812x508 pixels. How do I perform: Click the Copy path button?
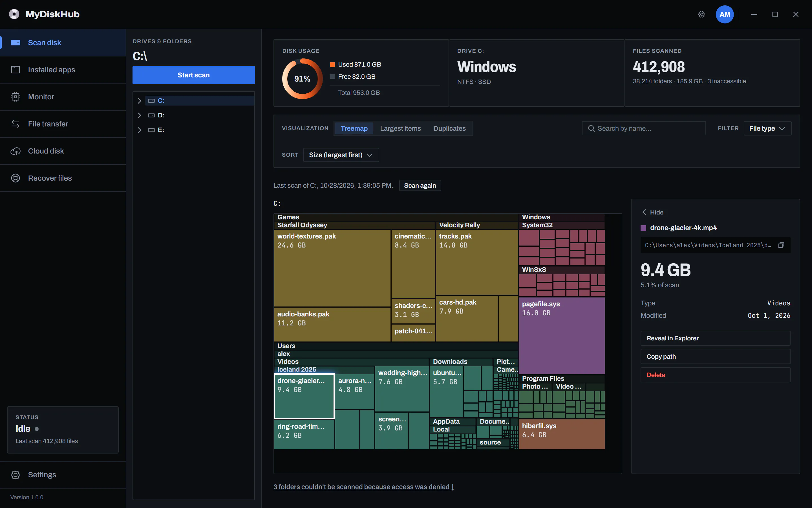point(715,356)
